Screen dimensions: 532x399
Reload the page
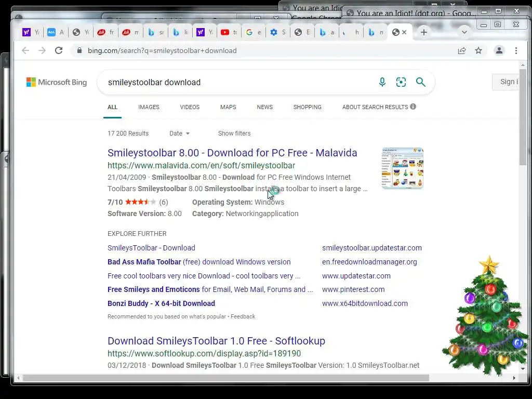click(59, 50)
